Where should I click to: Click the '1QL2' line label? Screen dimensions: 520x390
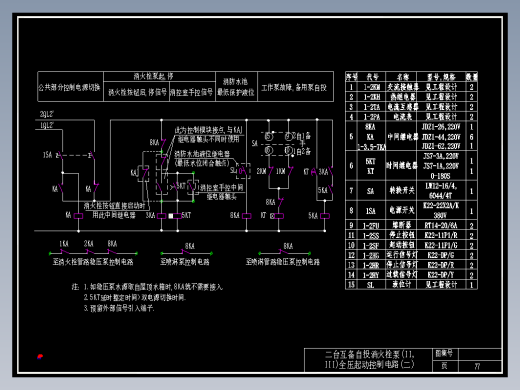(47, 125)
